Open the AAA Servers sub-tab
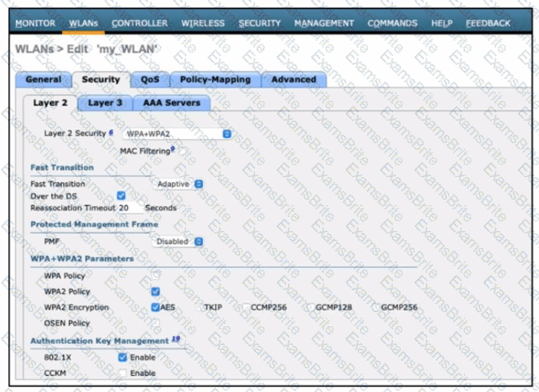 pyautogui.click(x=171, y=103)
